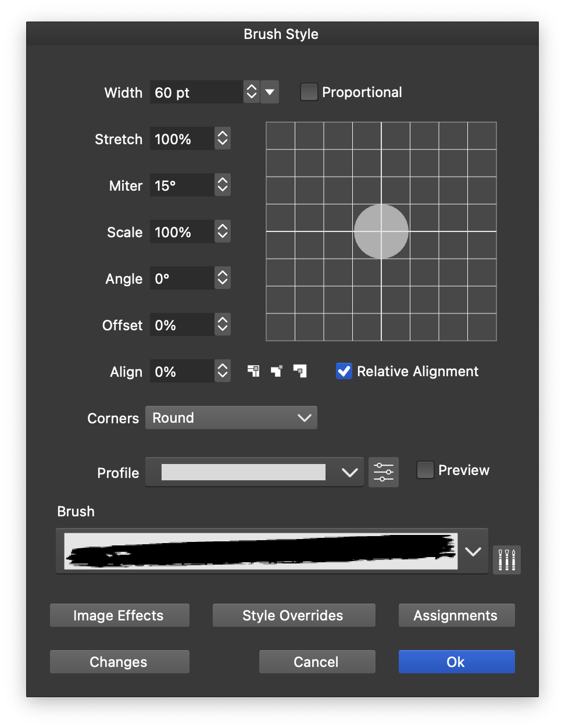Enable the Preview checkbox

[x=425, y=470]
